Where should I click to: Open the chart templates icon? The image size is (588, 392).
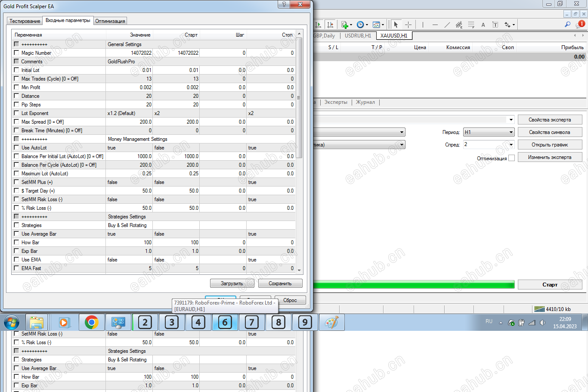376,25
